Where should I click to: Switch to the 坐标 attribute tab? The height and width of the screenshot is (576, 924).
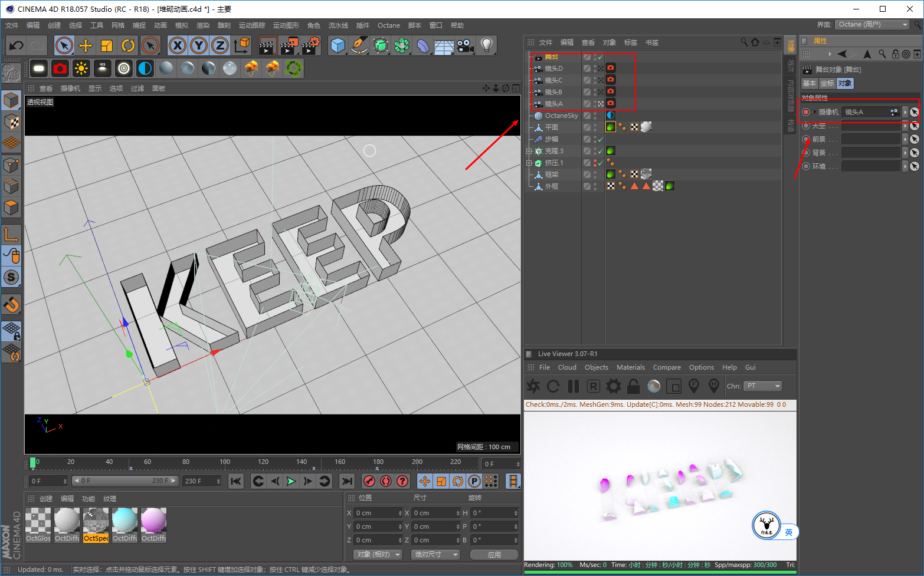click(x=827, y=83)
